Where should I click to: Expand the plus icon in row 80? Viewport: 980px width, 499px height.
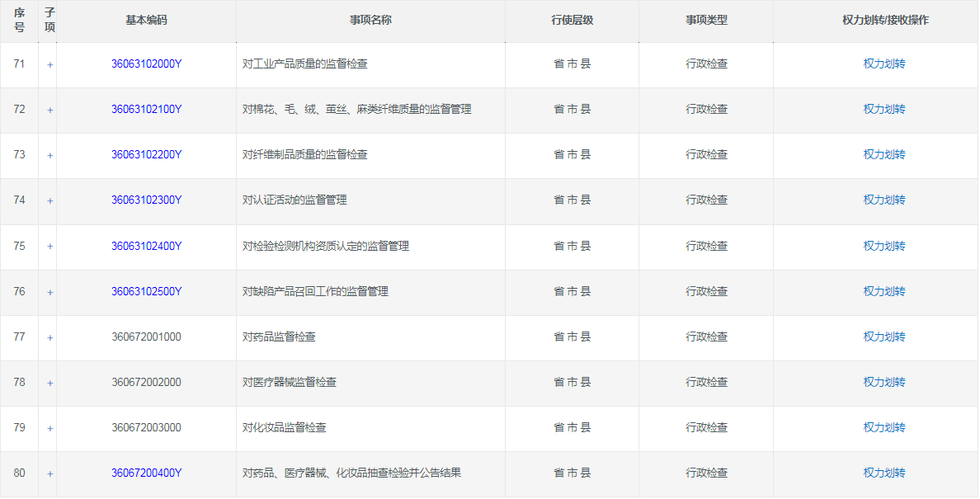49,473
